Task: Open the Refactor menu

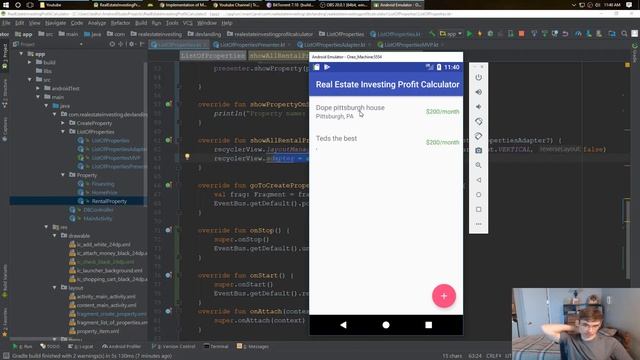Action: pyautogui.click(x=120, y=23)
